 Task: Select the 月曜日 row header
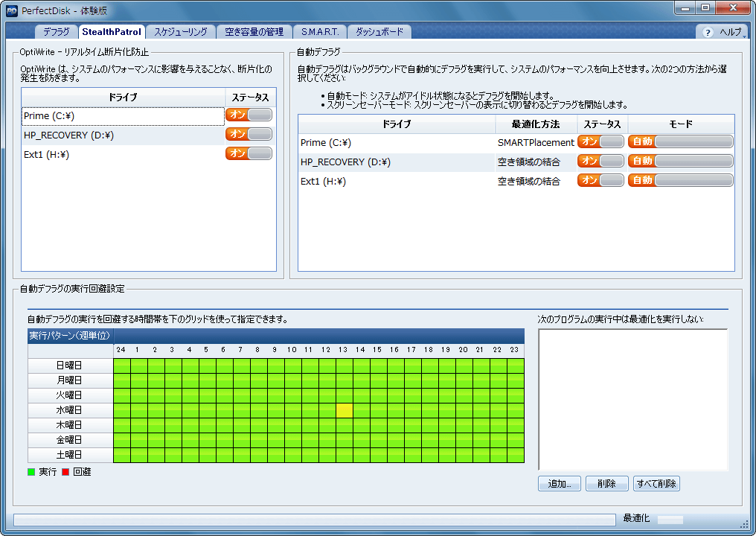(71, 380)
